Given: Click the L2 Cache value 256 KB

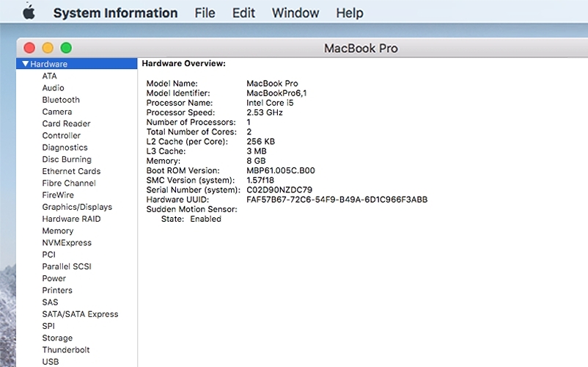Looking at the screenshot, I should pyautogui.click(x=260, y=142).
